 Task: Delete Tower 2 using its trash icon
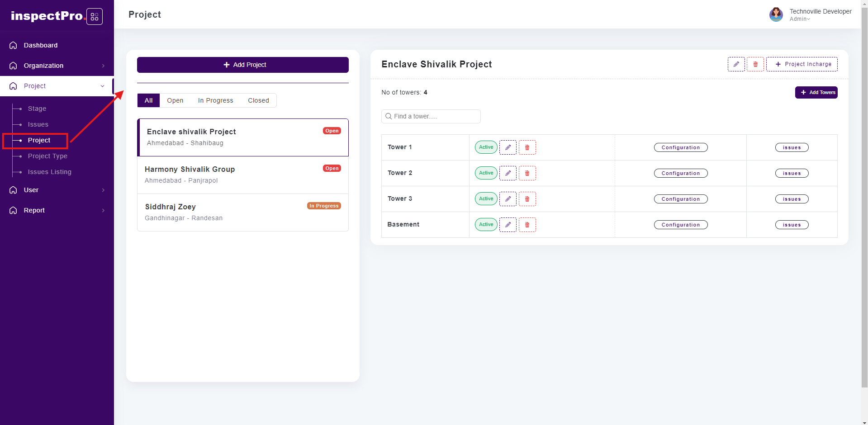527,173
